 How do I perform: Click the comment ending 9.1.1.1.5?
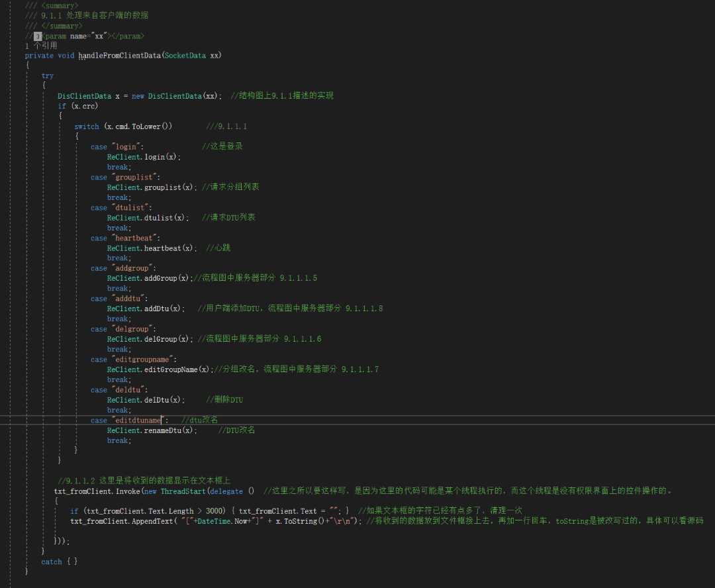(x=256, y=278)
